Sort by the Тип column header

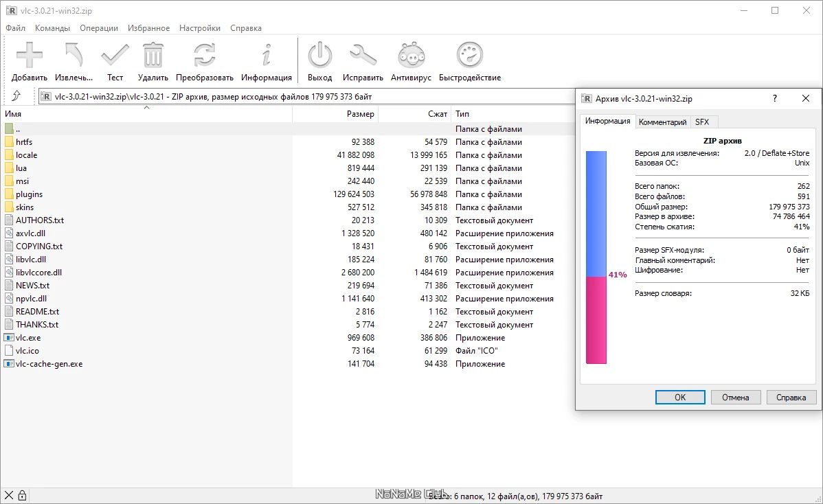[513, 113]
